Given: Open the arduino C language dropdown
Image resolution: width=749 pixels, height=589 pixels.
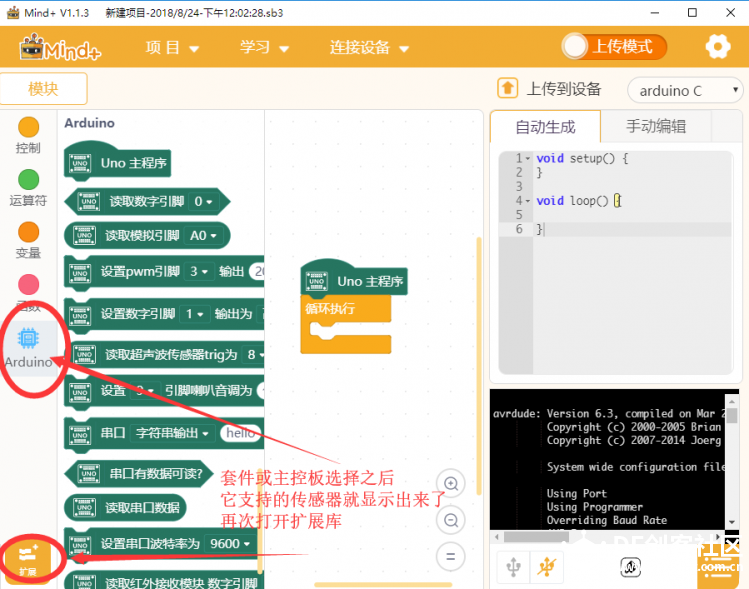Looking at the screenshot, I should point(685,90).
